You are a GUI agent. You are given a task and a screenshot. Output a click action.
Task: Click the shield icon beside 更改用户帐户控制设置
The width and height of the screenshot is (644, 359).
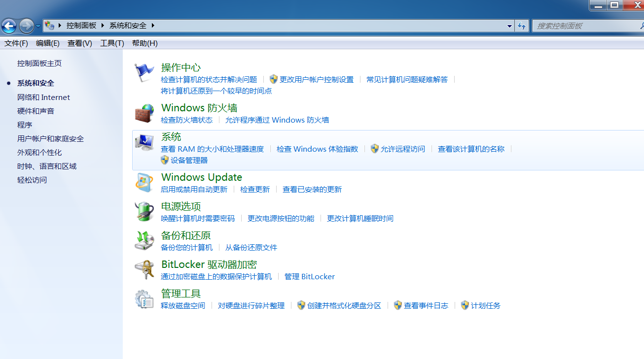point(274,79)
